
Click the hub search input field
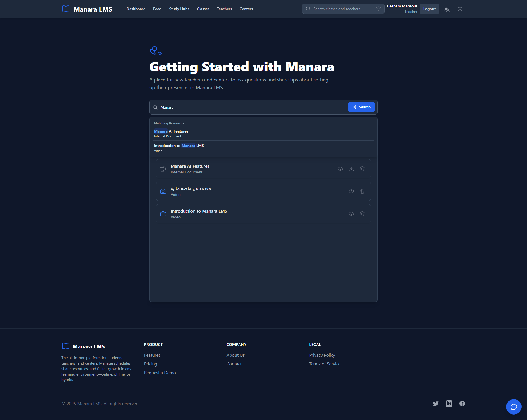click(253, 107)
